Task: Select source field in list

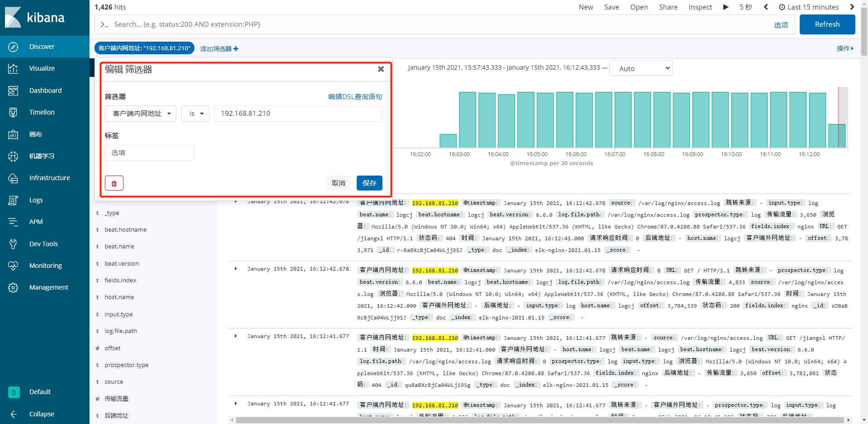Action: click(x=114, y=382)
